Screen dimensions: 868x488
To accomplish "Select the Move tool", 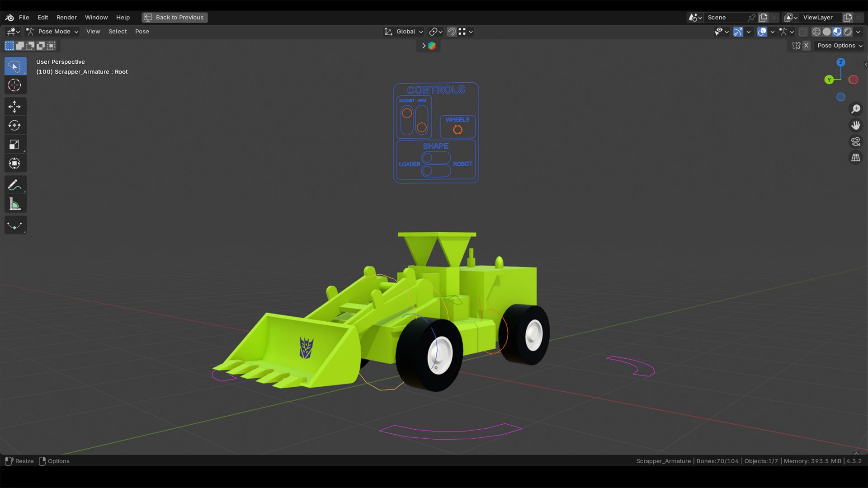I will (15, 107).
